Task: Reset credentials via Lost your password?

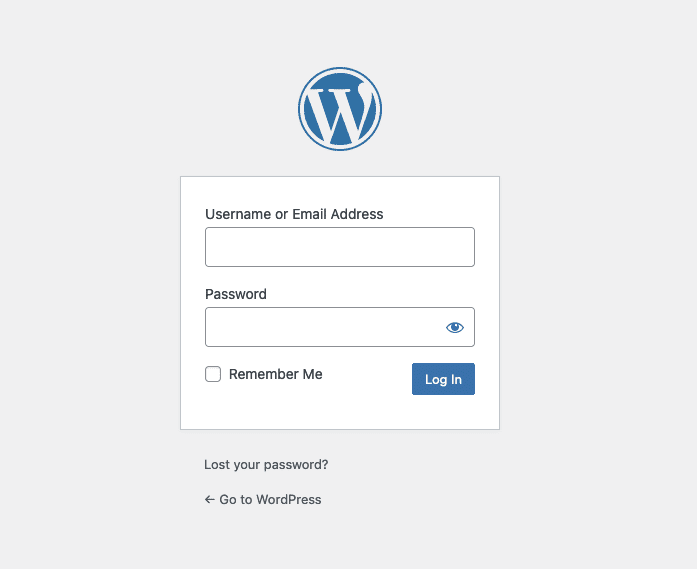Action: tap(266, 465)
